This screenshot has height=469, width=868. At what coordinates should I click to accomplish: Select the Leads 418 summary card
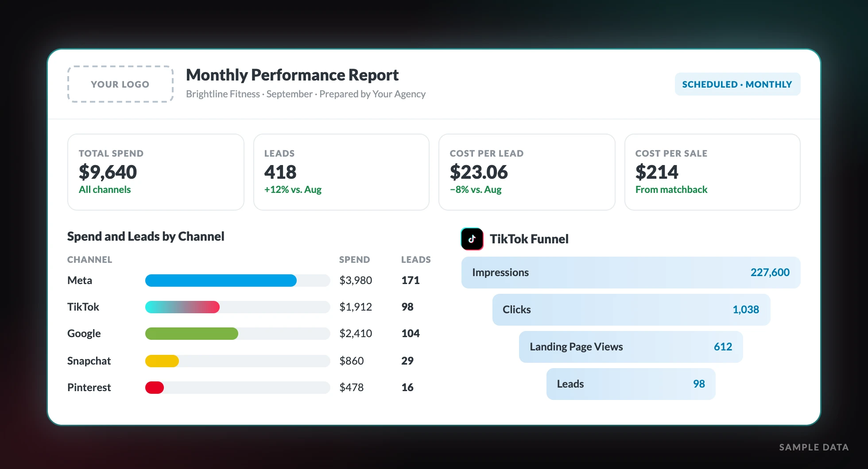(341, 172)
